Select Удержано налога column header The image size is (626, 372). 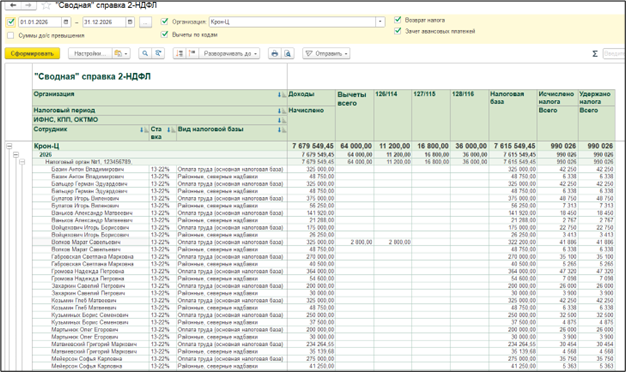point(596,98)
